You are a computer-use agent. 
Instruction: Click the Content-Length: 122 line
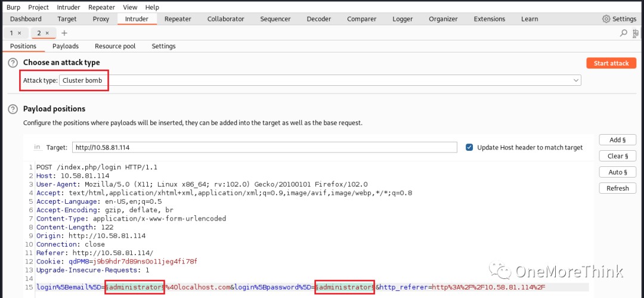pyautogui.click(x=75, y=227)
